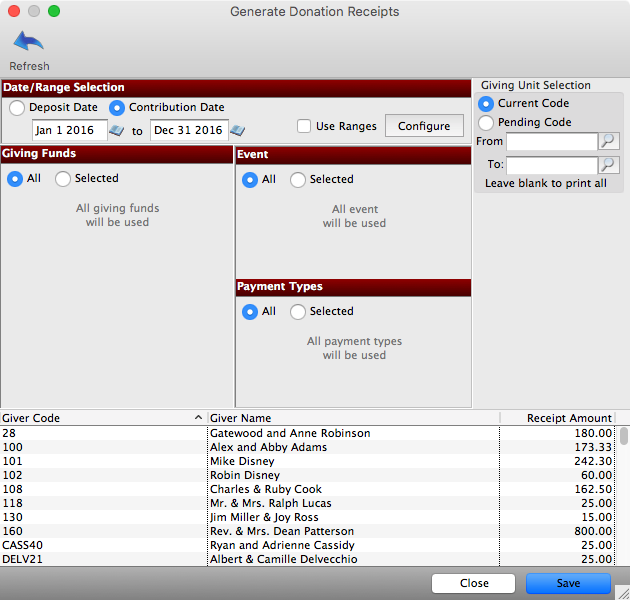Open the end date calendar picker icon
This screenshot has width=630, height=600.
coord(237,131)
